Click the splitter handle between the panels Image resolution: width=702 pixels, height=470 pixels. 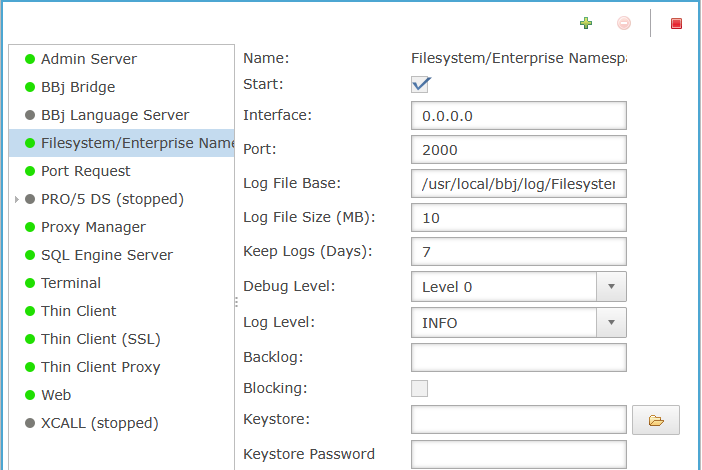click(236, 302)
